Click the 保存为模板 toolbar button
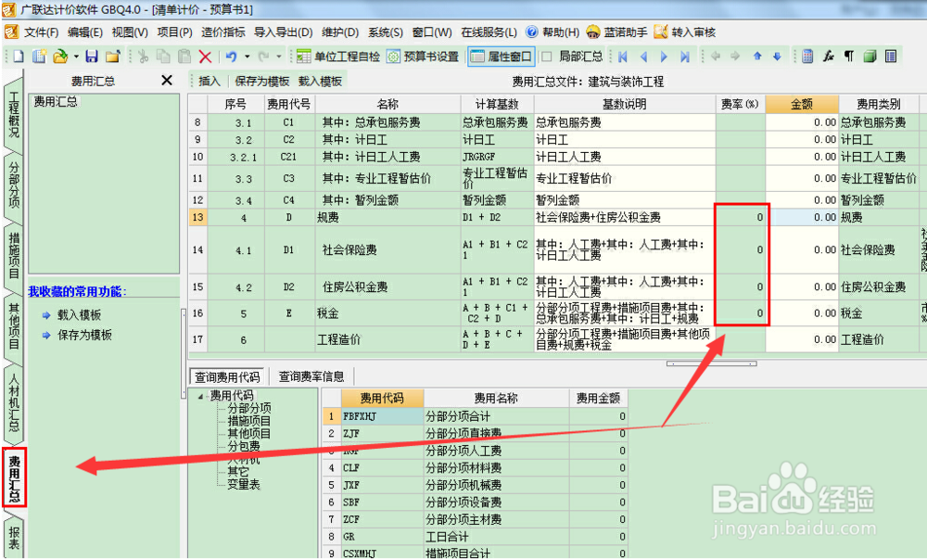 pos(262,81)
